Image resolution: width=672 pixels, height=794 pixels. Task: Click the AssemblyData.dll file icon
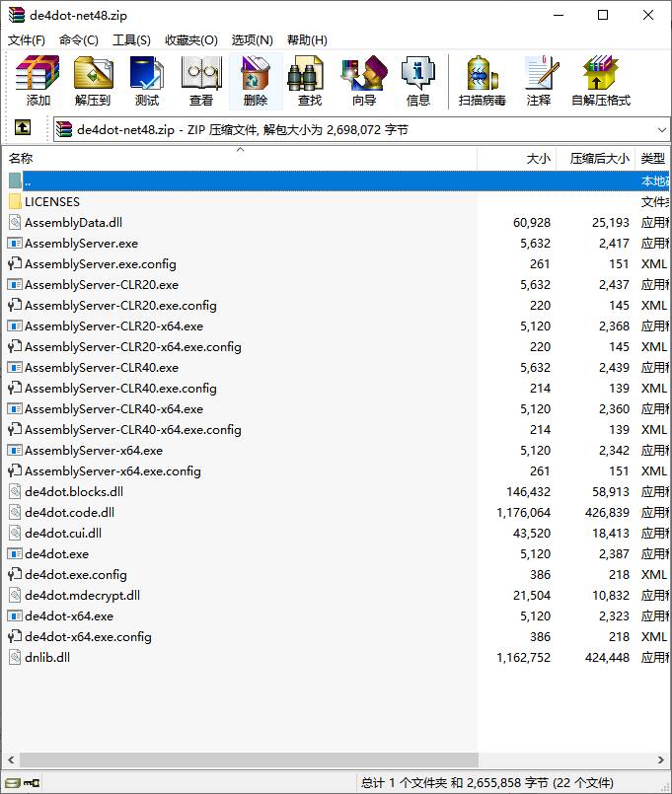pyautogui.click(x=15, y=222)
